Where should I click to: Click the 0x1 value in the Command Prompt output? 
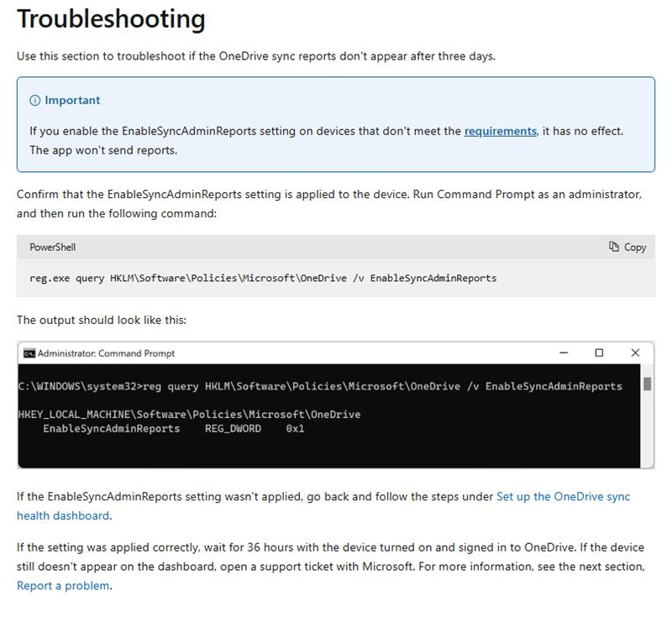(x=295, y=429)
